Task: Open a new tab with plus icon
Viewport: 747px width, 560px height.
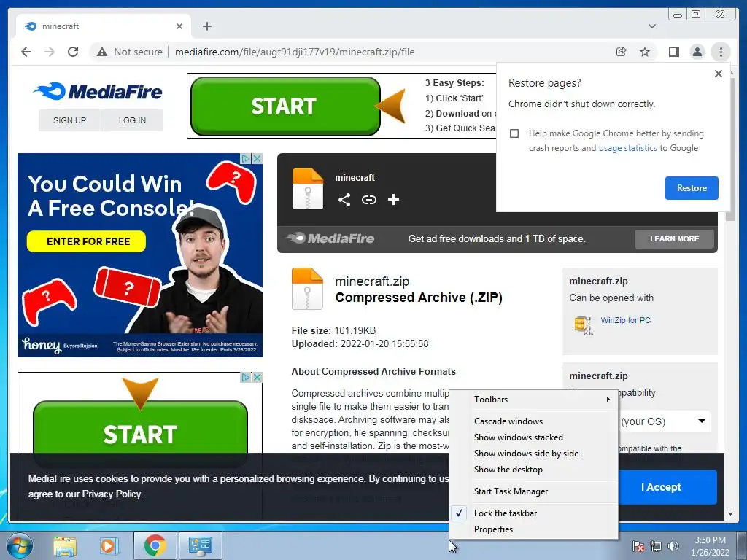Action: 206,26
